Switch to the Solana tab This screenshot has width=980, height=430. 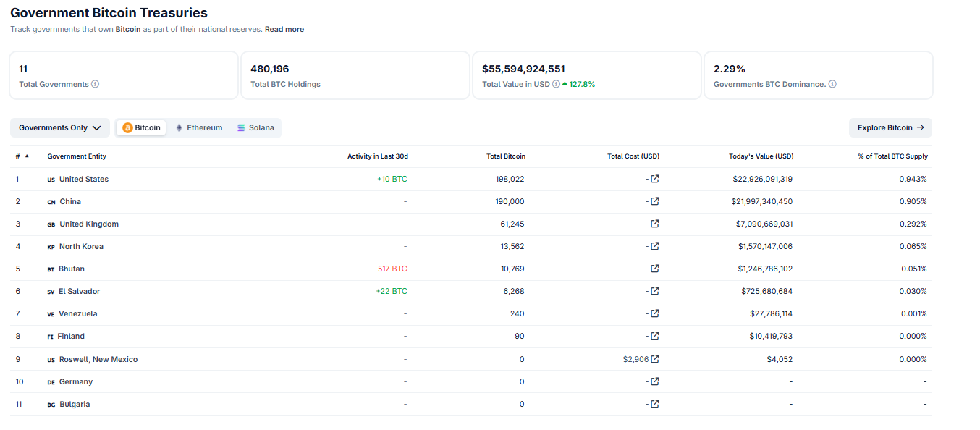(255, 127)
